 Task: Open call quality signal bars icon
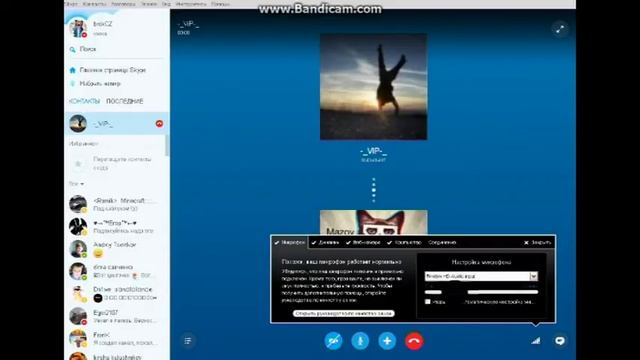click(536, 340)
